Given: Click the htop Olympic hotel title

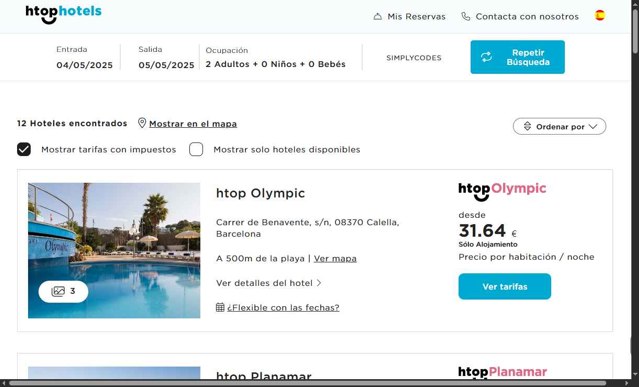Looking at the screenshot, I should coord(260,193).
